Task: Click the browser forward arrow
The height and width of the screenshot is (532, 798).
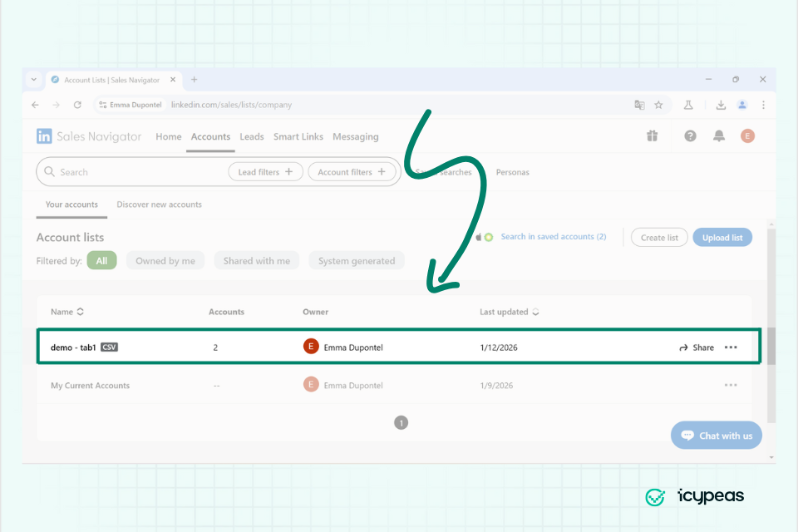Action: point(56,105)
